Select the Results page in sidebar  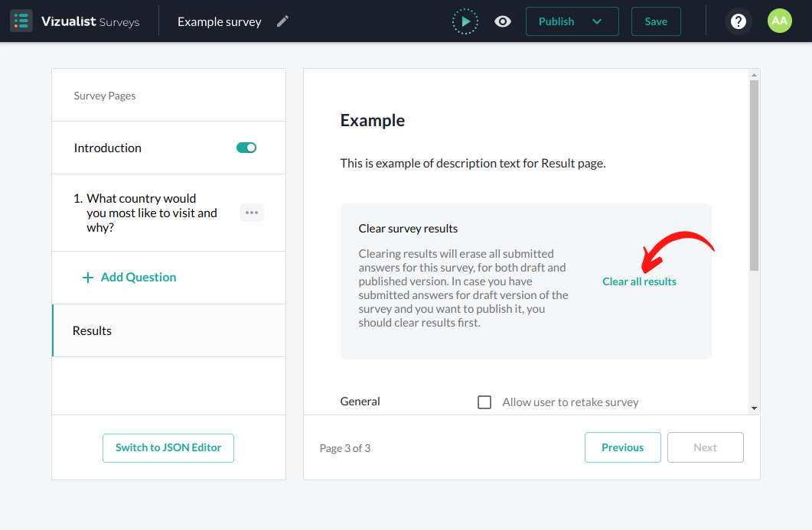point(92,330)
